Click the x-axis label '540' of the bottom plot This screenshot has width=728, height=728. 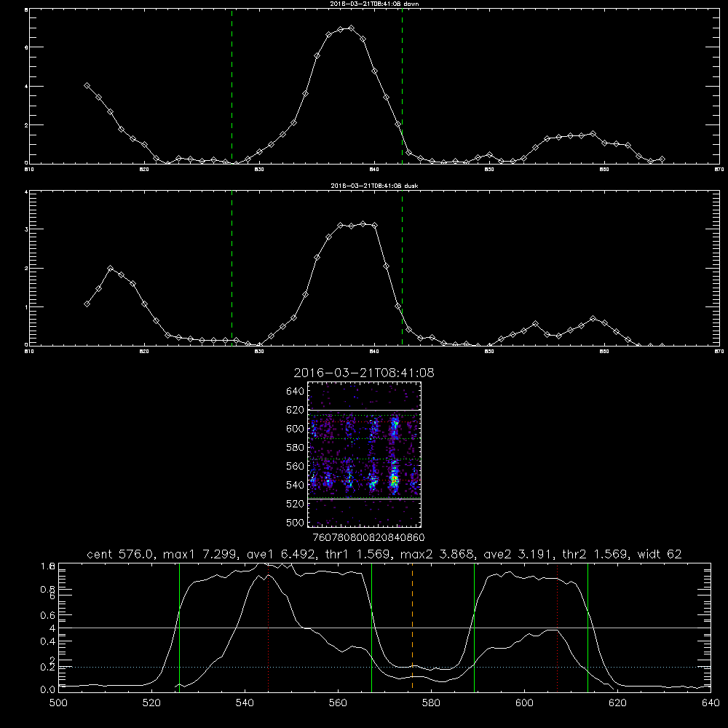coord(245,703)
